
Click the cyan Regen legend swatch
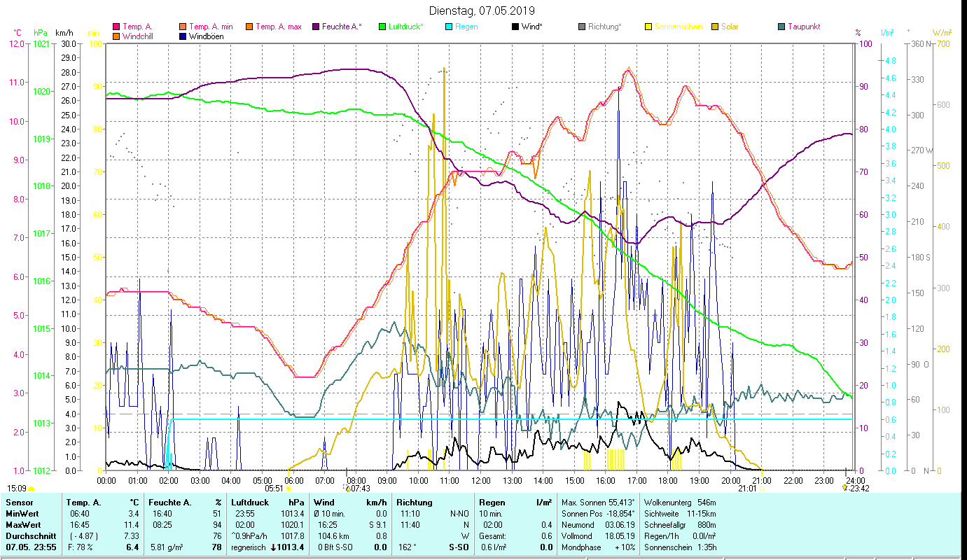[449, 27]
